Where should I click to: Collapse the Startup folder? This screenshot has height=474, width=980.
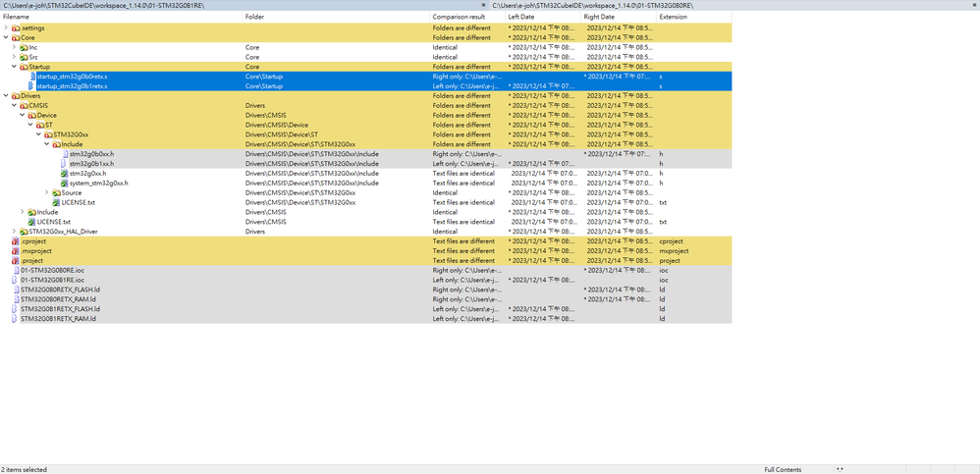[x=15, y=67]
